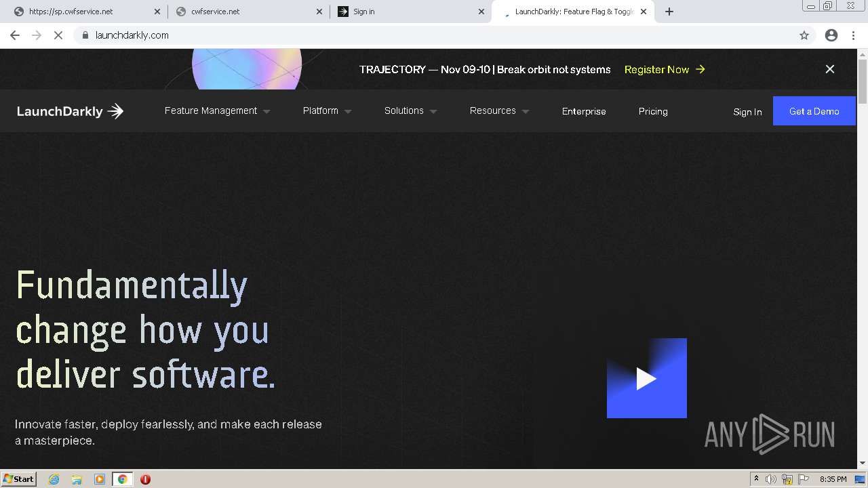This screenshot has width=868, height=488.
Task: Open the media player taskbar icon
Action: point(100,479)
